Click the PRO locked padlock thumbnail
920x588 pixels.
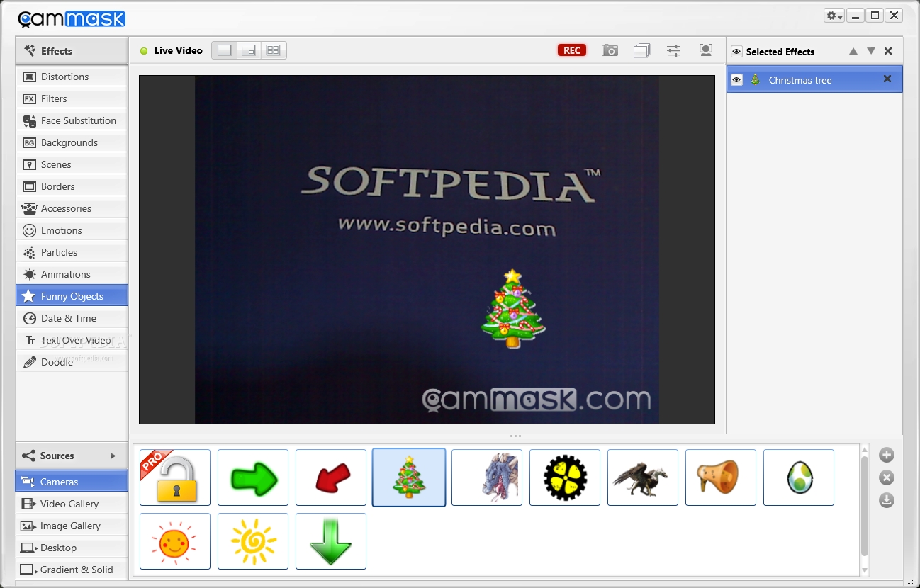175,477
